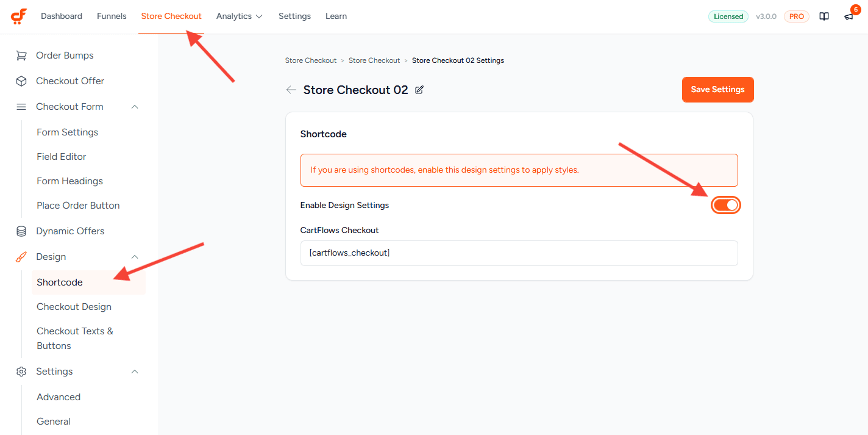Viewport: 868px width, 435px height.
Task: Click the PRO badge
Action: pyautogui.click(x=797, y=16)
